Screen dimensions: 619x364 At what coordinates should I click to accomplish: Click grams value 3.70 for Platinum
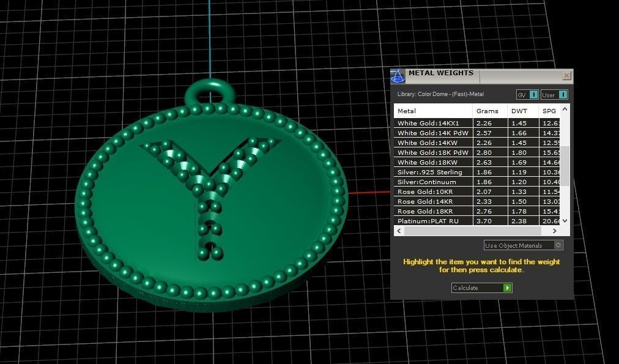[x=484, y=221]
